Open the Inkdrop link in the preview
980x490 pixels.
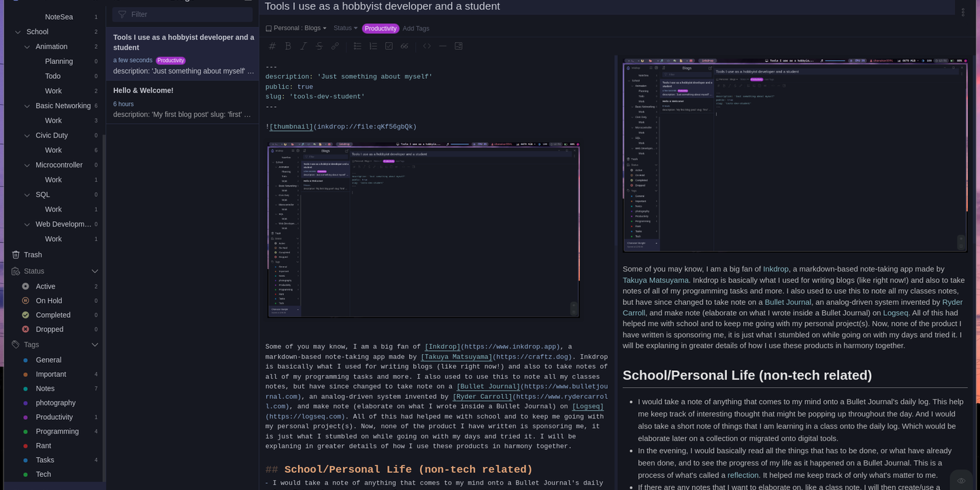776,269
